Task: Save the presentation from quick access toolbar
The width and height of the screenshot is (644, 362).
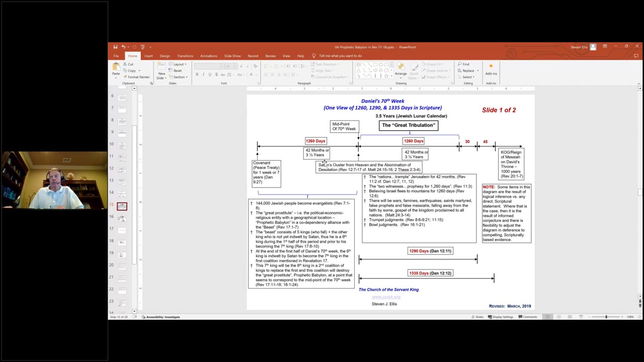Action: (x=116, y=47)
